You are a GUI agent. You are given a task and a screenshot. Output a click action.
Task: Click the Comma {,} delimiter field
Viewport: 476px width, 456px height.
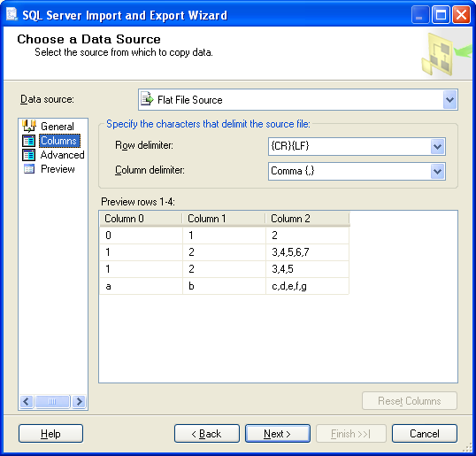[x=357, y=172]
